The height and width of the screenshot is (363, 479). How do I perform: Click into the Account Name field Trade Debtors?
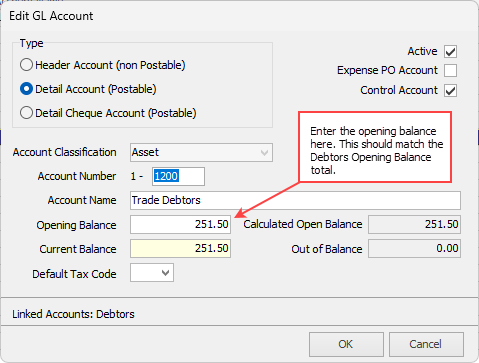click(x=295, y=200)
